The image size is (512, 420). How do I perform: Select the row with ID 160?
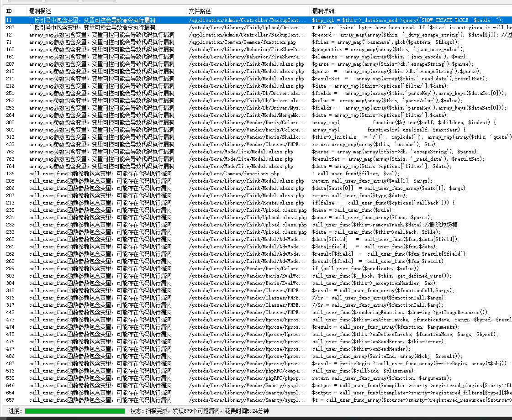pyautogui.click(x=259, y=49)
